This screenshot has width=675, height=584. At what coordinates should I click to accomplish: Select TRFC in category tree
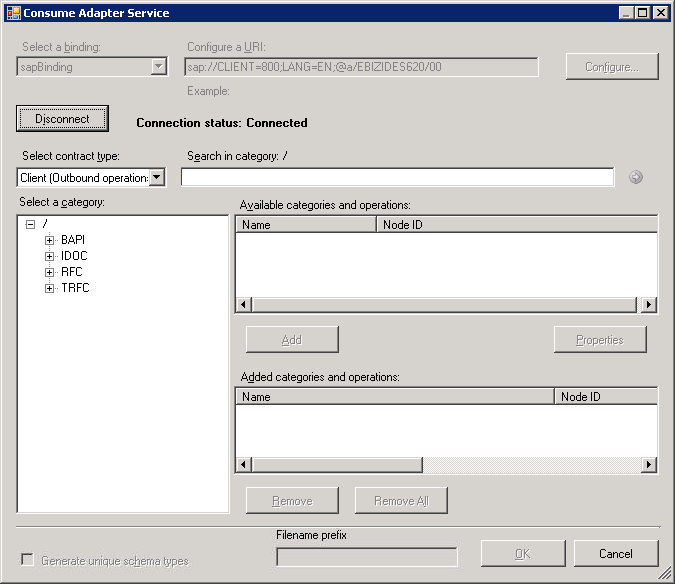coord(75,287)
